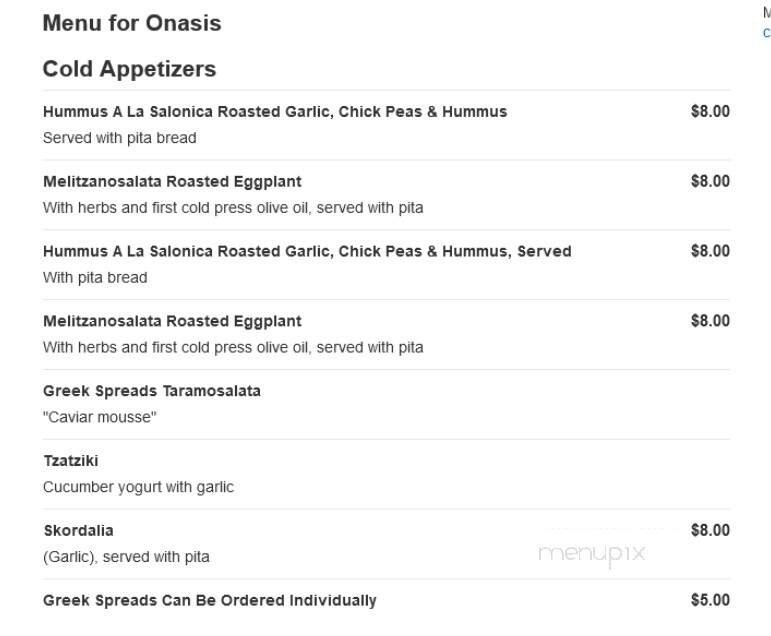
Task: Click description beginning "With pita bread"
Action: pos(95,278)
